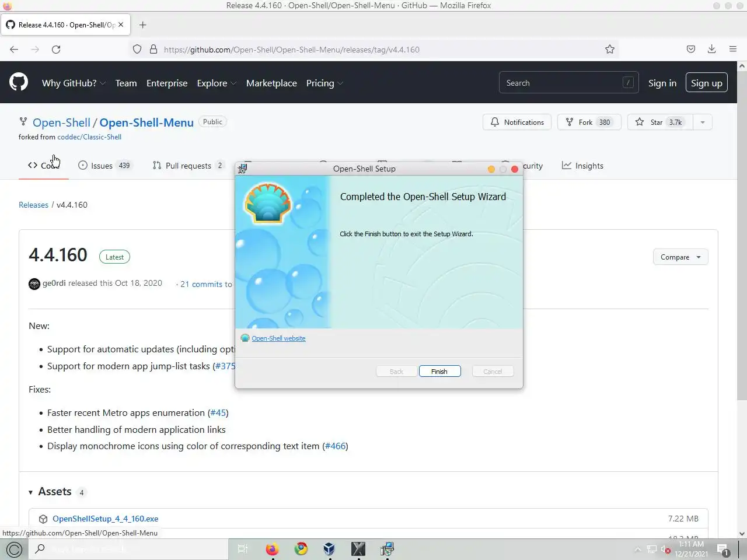Screen dimensions: 747x560
Task: Open the Insights tab
Action: pos(582,166)
